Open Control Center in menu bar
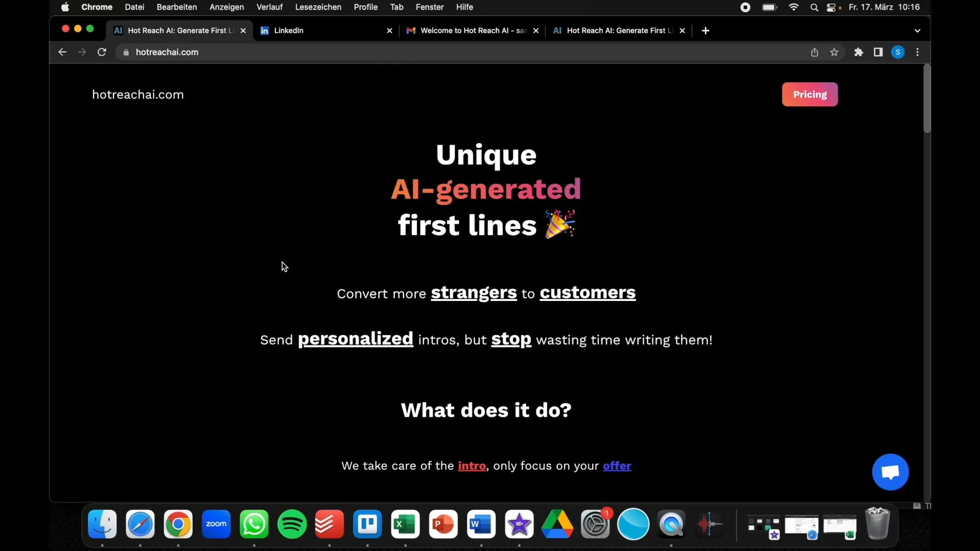The height and width of the screenshot is (551, 980). tap(831, 7)
